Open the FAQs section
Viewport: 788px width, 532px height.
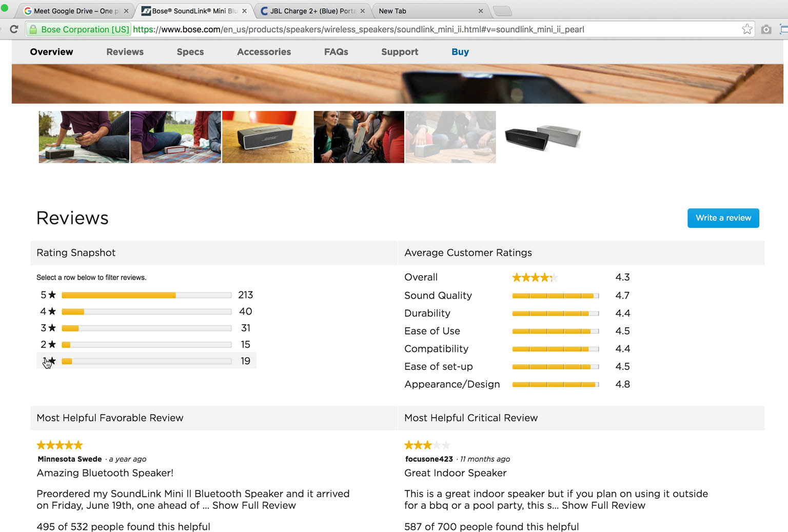click(x=336, y=52)
